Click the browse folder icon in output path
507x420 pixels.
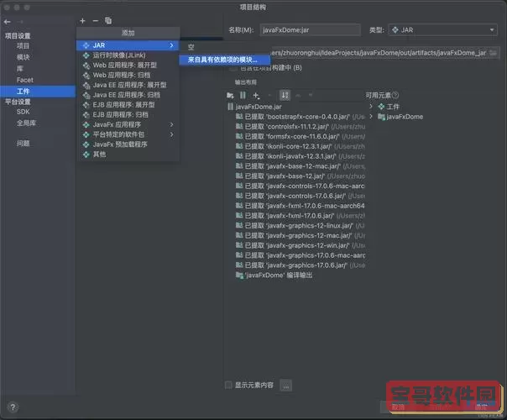click(493, 53)
